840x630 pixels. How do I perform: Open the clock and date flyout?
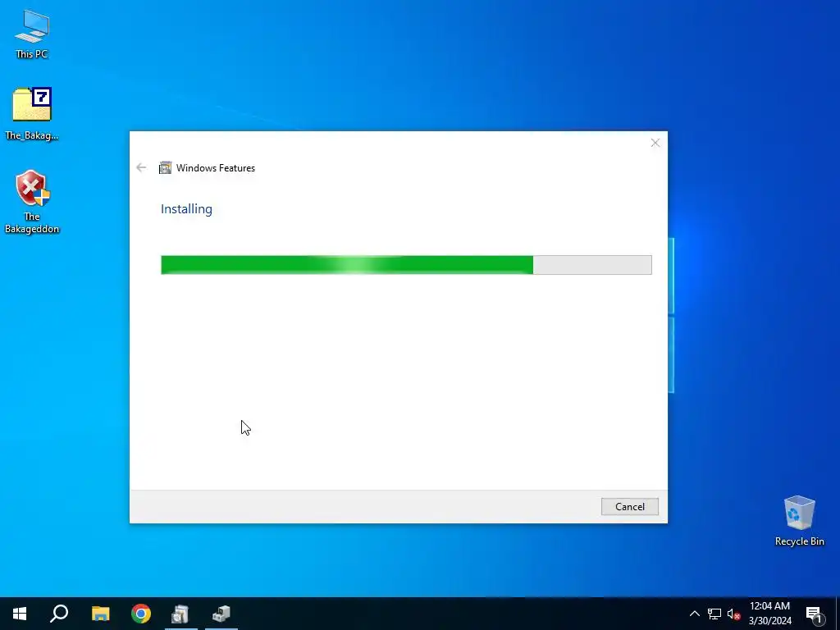point(769,614)
